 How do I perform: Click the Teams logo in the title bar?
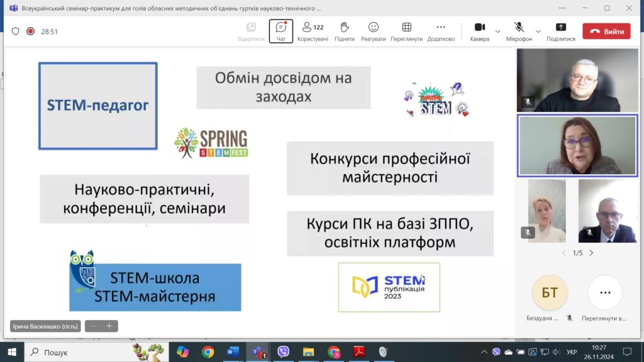click(x=13, y=8)
